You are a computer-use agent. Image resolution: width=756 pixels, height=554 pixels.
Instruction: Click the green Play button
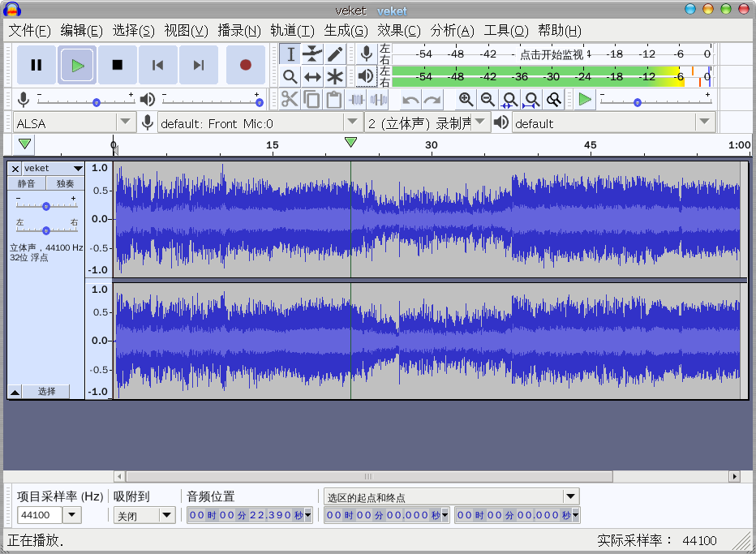point(77,65)
